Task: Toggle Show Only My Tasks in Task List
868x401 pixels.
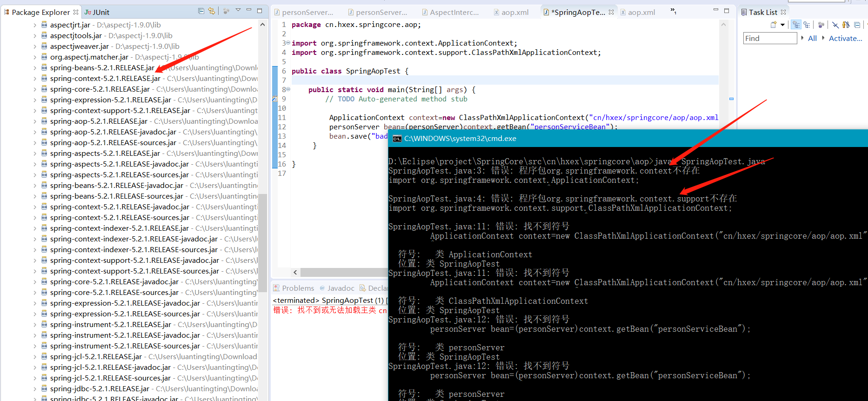Action: (846, 25)
